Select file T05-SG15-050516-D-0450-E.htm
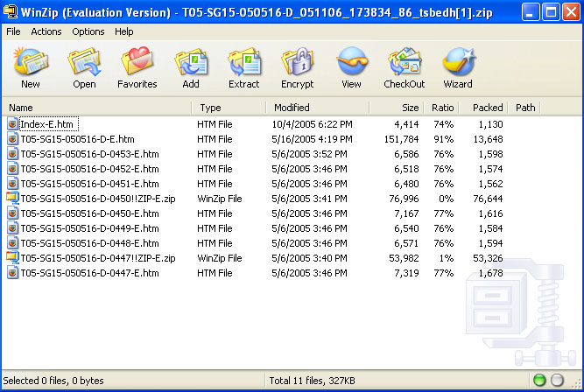Viewport: 584px width, 392px height. click(x=90, y=213)
